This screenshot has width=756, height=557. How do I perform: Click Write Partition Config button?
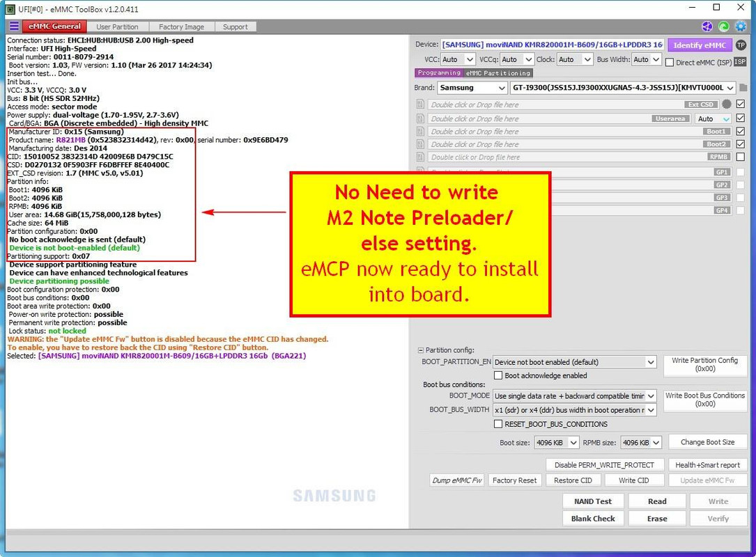click(705, 365)
